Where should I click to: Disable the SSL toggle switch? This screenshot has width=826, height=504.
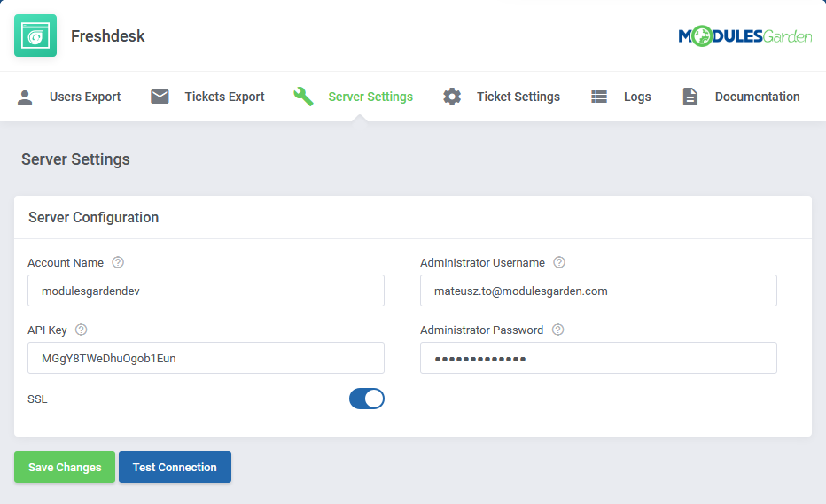tap(367, 399)
